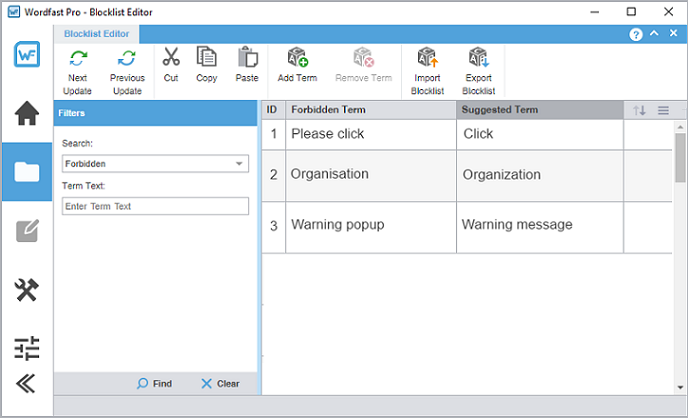This screenshot has height=418, width=688.
Task: Select the Blocklist Editor tab
Action: pyautogui.click(x=97, y=34)
